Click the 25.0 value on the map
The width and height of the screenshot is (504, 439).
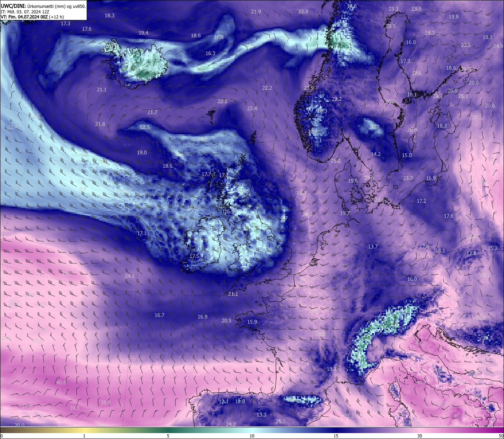[335, 161]
